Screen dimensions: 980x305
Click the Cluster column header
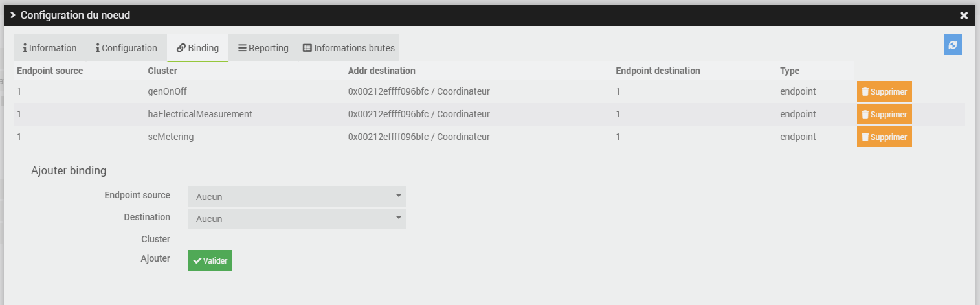coord(162,71)
